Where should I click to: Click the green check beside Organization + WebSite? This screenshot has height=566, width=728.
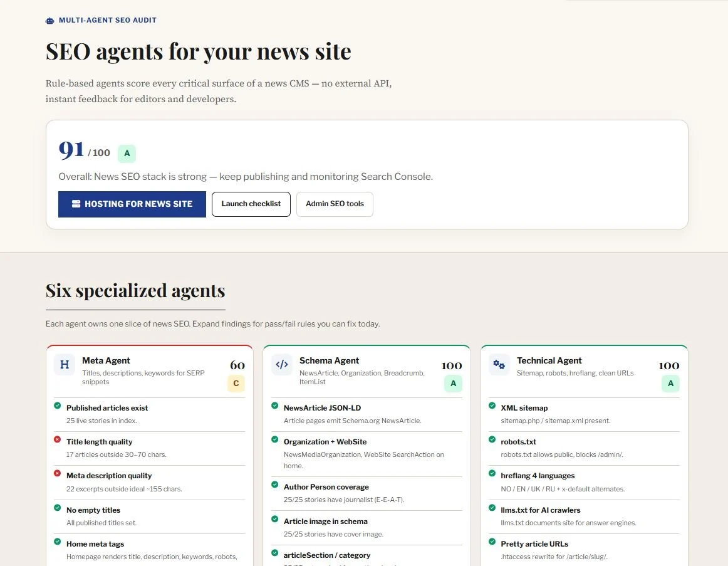[275, 440]
